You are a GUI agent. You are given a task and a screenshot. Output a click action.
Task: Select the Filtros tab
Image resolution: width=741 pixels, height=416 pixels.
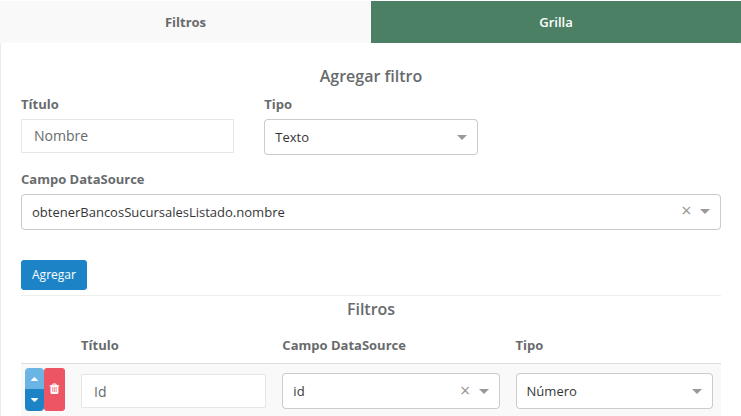[x=185, y=22]
